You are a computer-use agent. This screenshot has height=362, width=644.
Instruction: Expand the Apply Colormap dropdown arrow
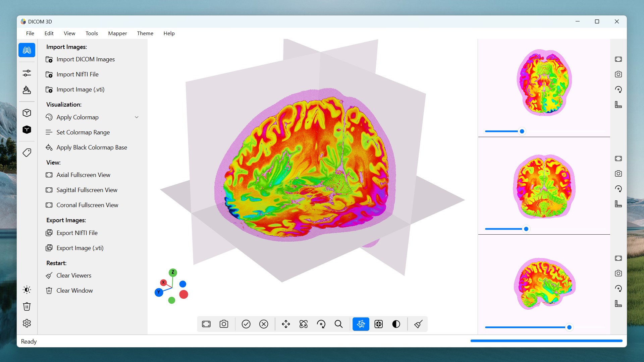(137, 117)
